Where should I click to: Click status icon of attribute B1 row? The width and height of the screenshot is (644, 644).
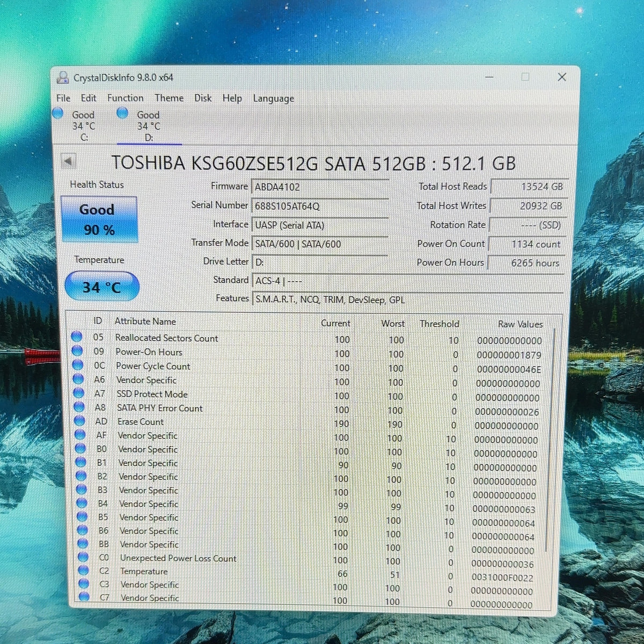80,462
